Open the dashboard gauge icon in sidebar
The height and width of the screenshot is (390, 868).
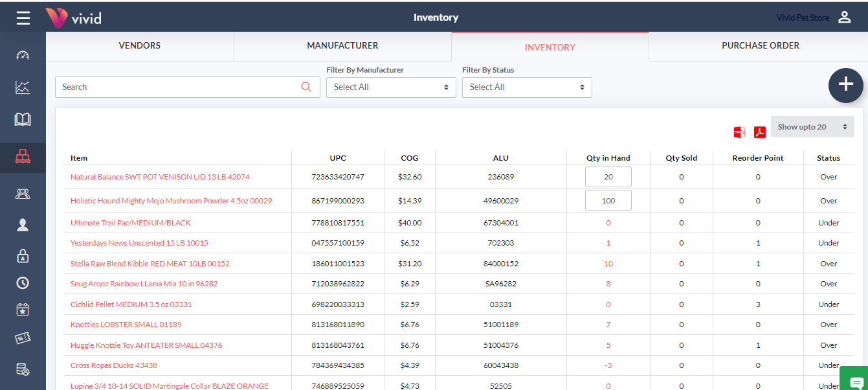[23, 55]
